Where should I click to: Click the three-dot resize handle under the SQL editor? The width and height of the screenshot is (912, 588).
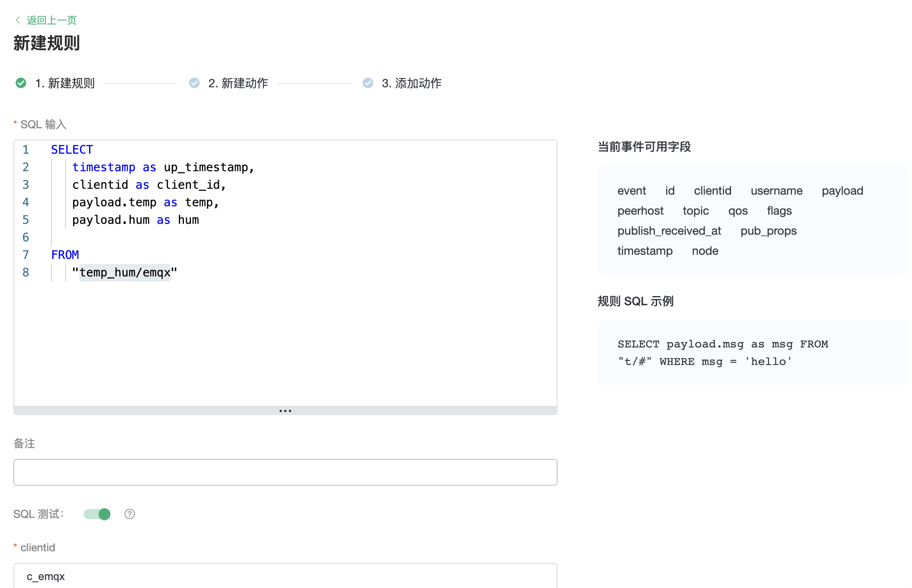(285, 411)
